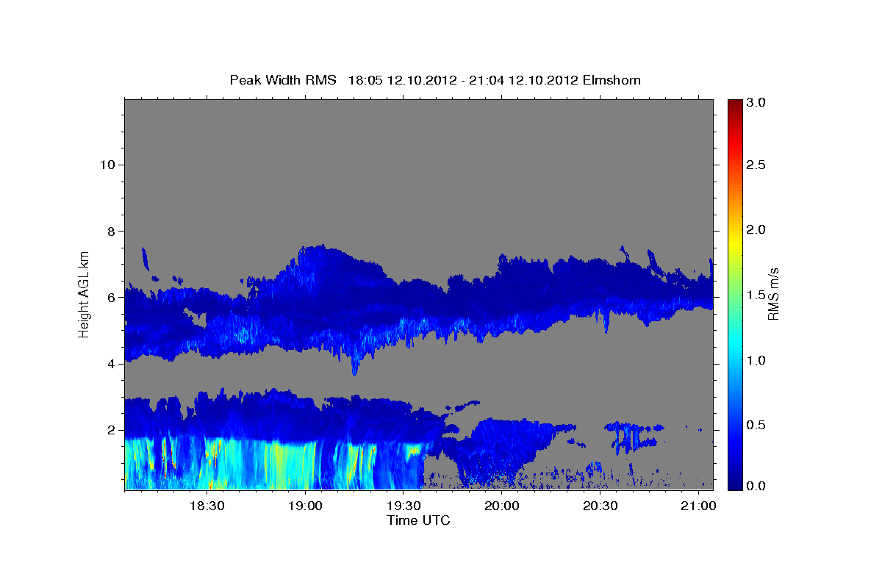This screenshot has height=588, width=882.
Task: Click the colorbar value 3.0
Action: (x=758, y=102)
